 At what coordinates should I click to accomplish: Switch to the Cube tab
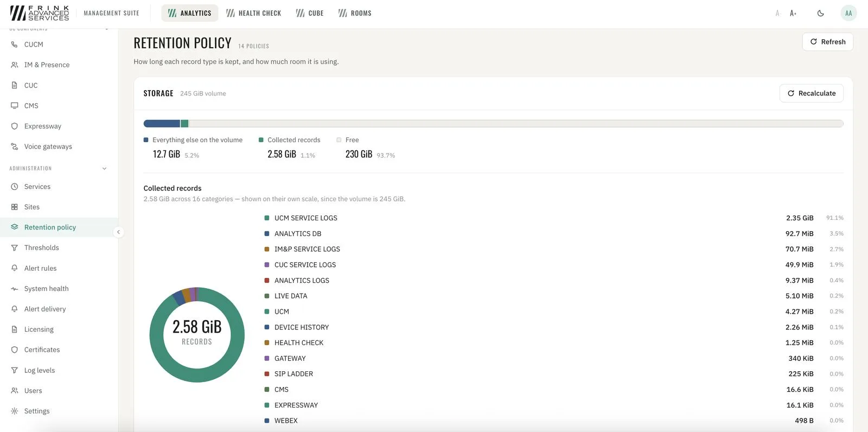(310, 13)
